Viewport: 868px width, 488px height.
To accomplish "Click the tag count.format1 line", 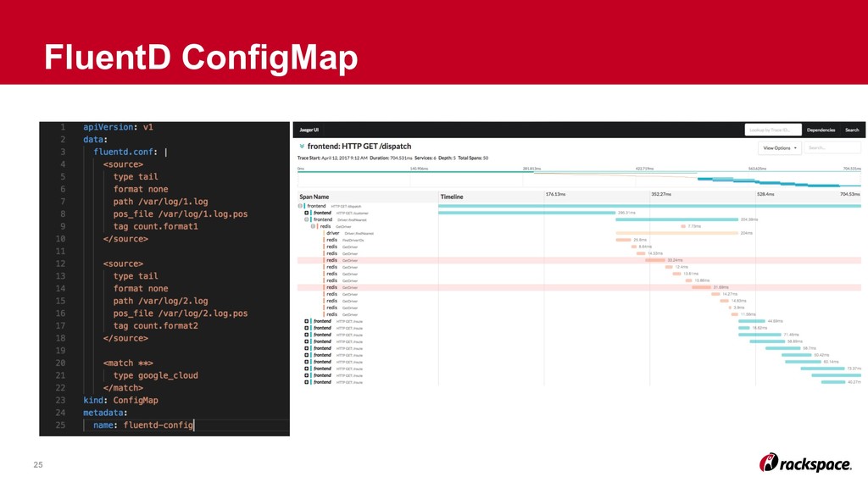I will click(x=156, y=226).
